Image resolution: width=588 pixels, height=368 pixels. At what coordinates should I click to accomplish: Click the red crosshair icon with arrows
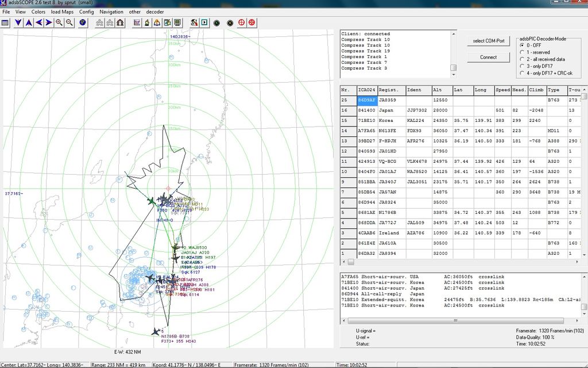(x=252, y=22)
